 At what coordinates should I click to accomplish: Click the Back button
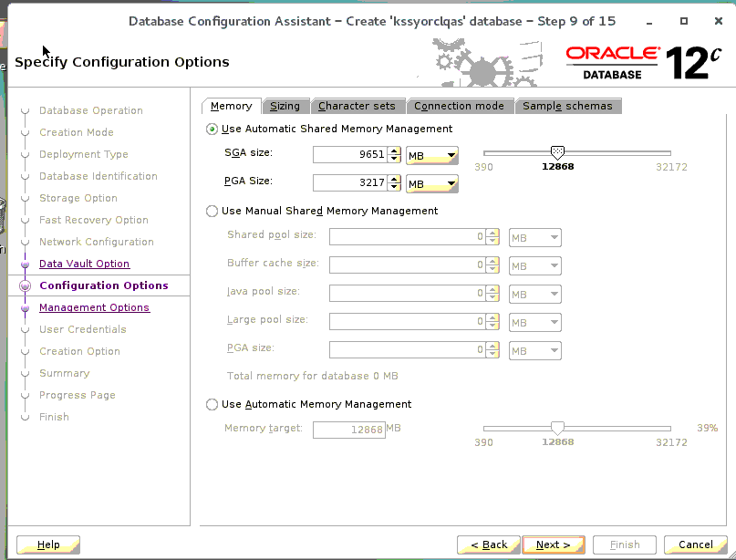tap(489, 544)
